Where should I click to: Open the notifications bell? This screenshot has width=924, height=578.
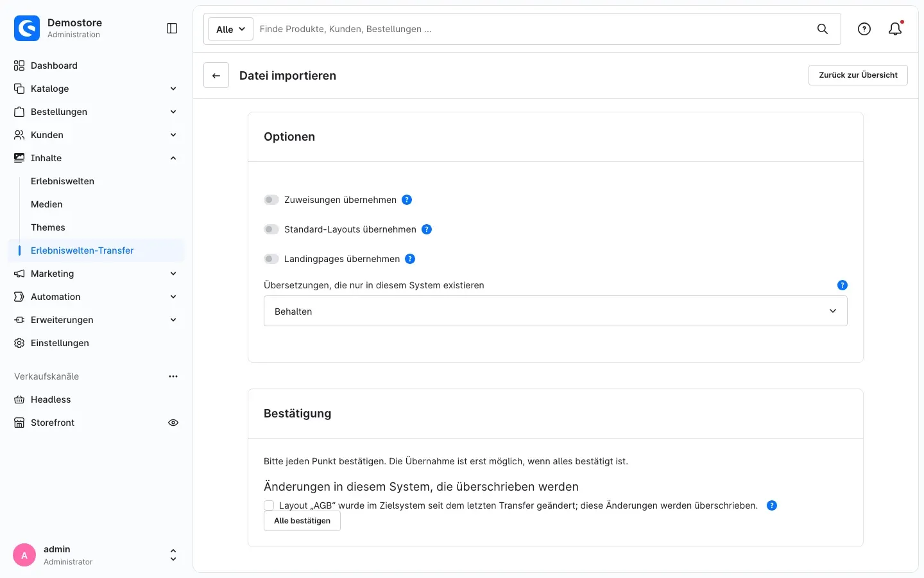point(895,29)
